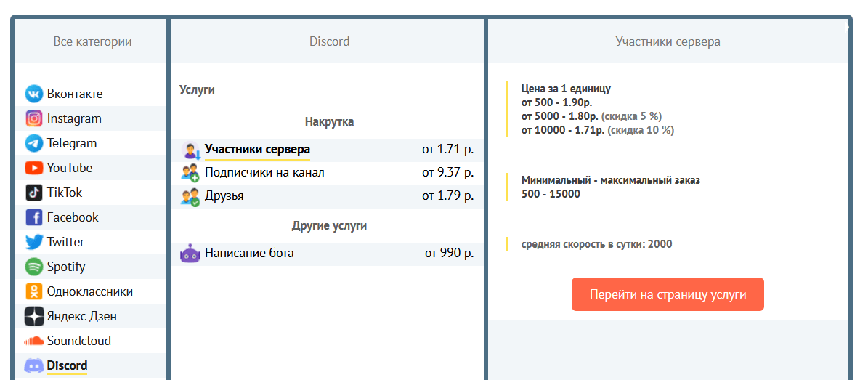Click the Вконтакте VK icon
868x380 pixels.
coord(34,94)
